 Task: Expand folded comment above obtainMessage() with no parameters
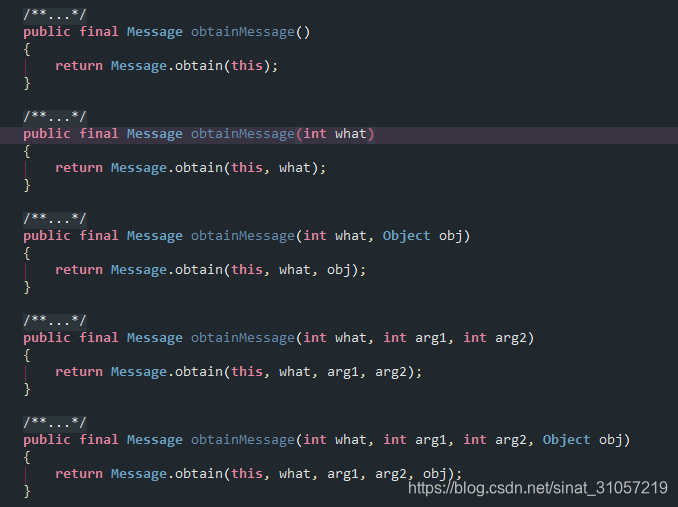(55, 15)
